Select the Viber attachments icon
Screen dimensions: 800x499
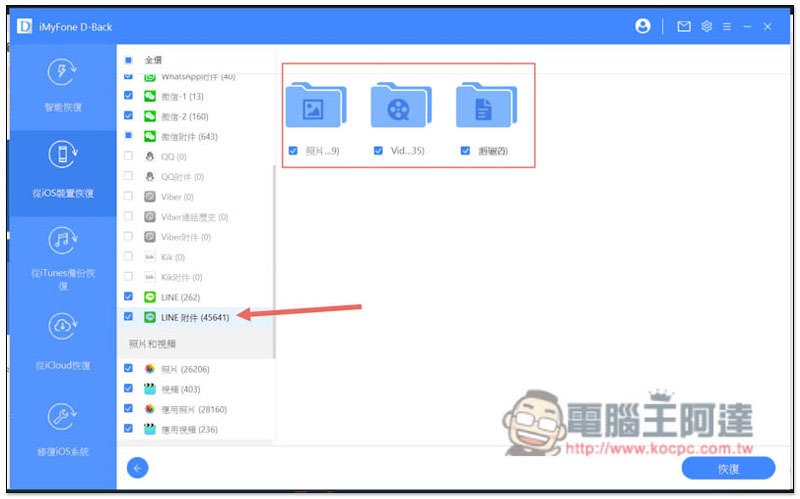click(149, 237)
